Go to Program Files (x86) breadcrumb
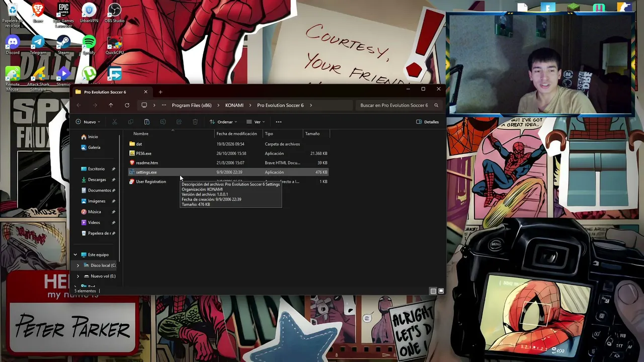Image resolution: width=644 pixels, height=362 pixels. click(192, 105)
